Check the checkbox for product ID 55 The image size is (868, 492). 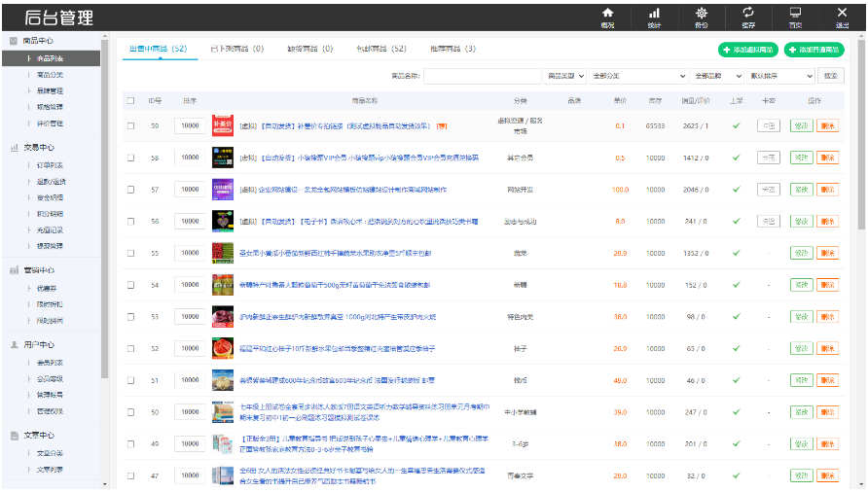pyautogui.click(x=130, y=254)
